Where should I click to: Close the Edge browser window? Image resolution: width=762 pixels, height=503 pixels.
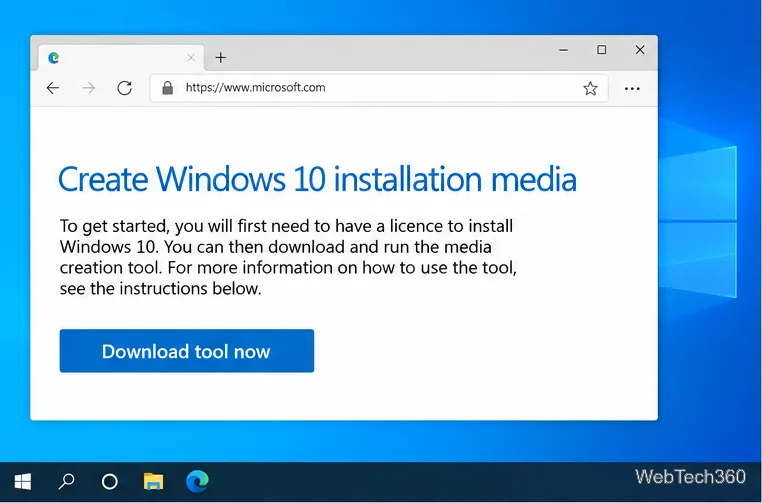point(640,50)
